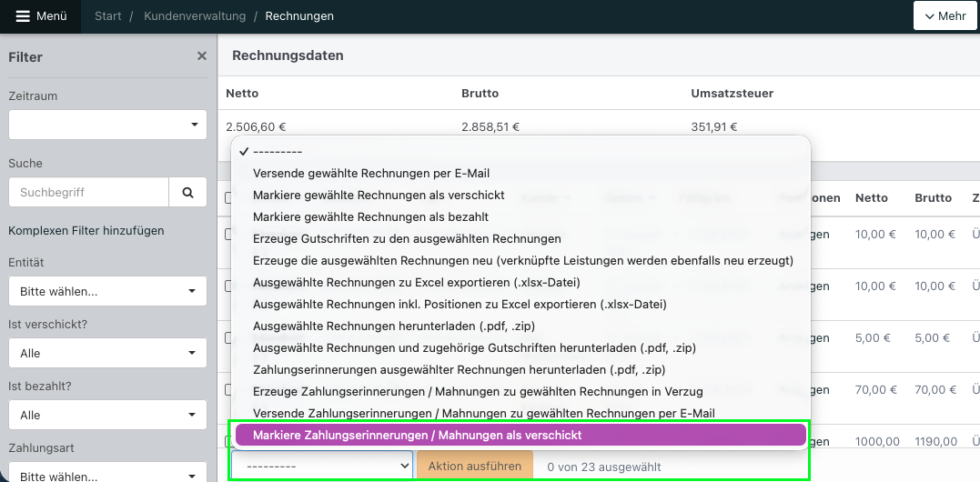Choose Ausgewählte Rechnungen zu Excel exportieren
Image resolution: width=980 pixels, height=482 pixels.
pos(520,282)
